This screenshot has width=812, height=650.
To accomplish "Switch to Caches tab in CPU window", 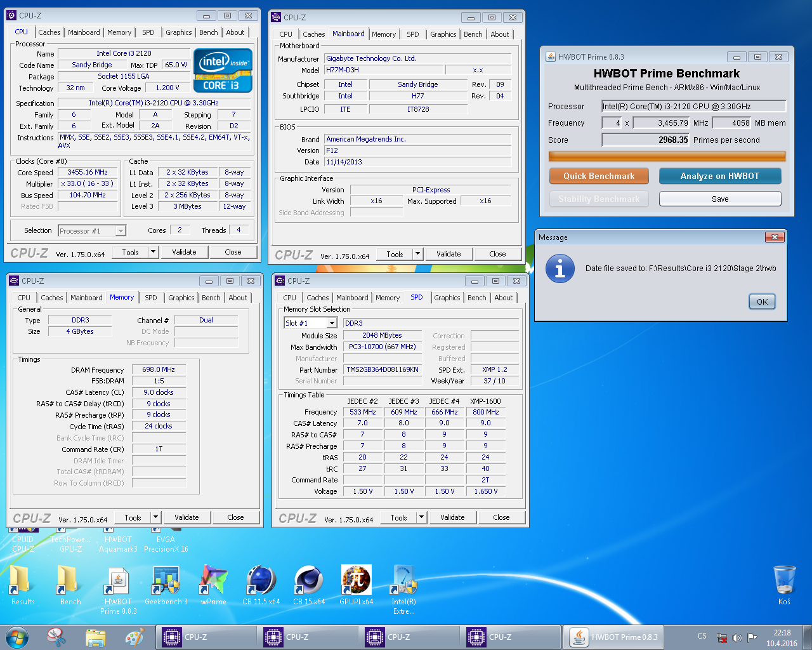I will (49, 32).
